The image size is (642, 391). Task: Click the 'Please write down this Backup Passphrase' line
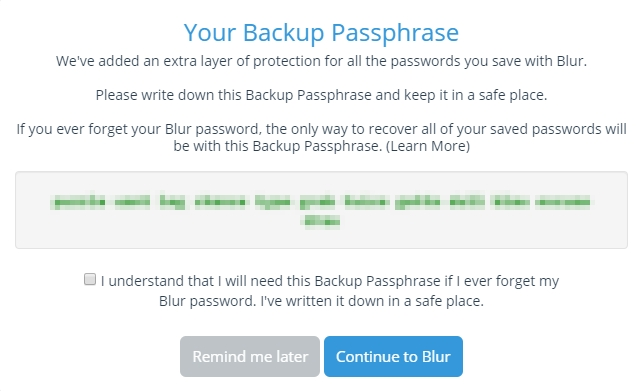[x=321, y=95]
